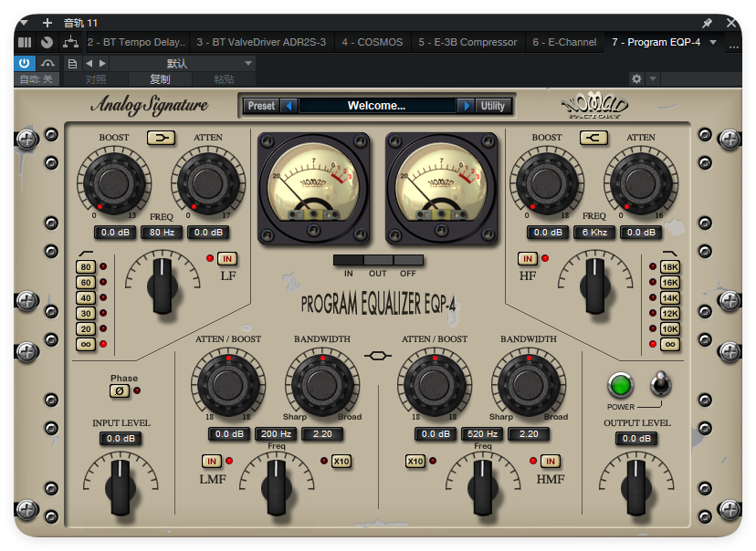756x551 pixels.
Task: Toggle the LMF band IN button
Action: click(212, 462)
